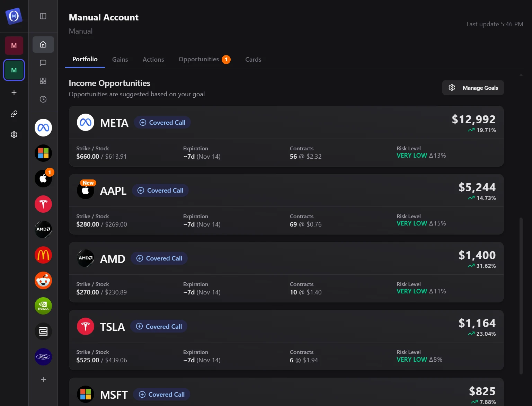Open the Home view in the sidebar
The height and width of the screenshot is (406, 532).
point(43,44)
